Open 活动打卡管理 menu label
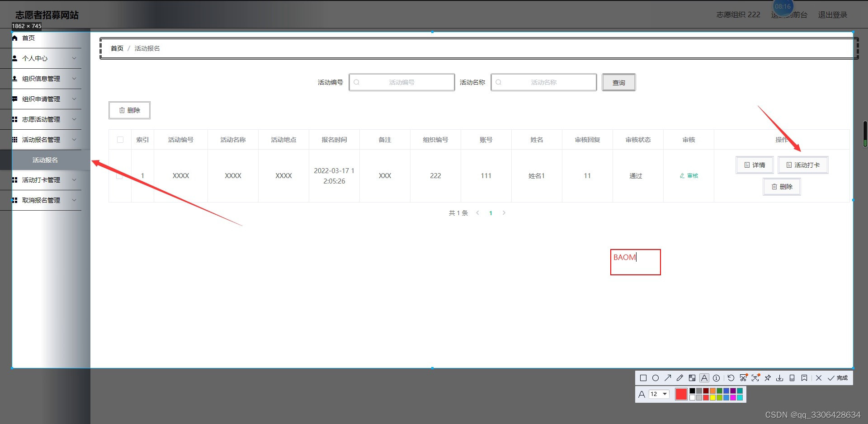 tap(41, 180)
